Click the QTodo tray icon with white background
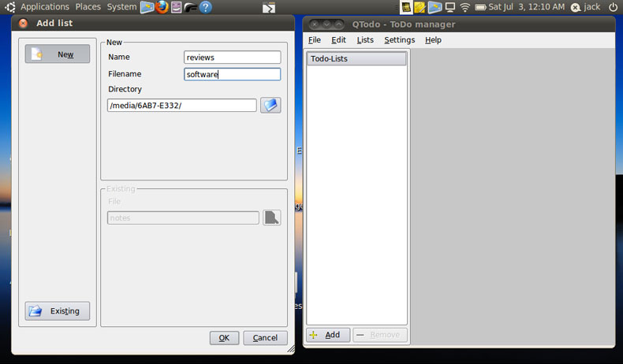 tap(406, 7)
